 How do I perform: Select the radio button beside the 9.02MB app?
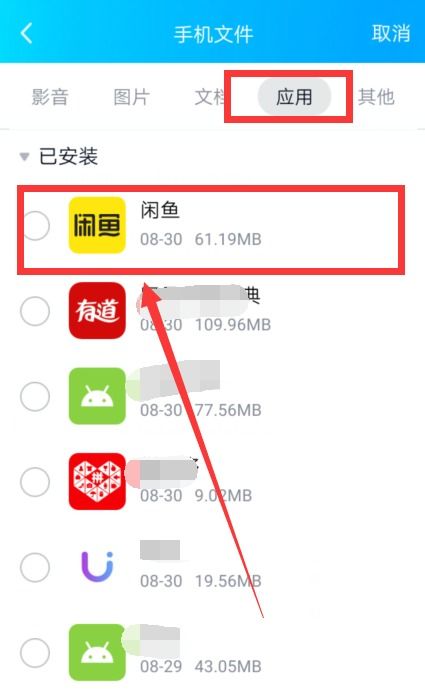35,482
